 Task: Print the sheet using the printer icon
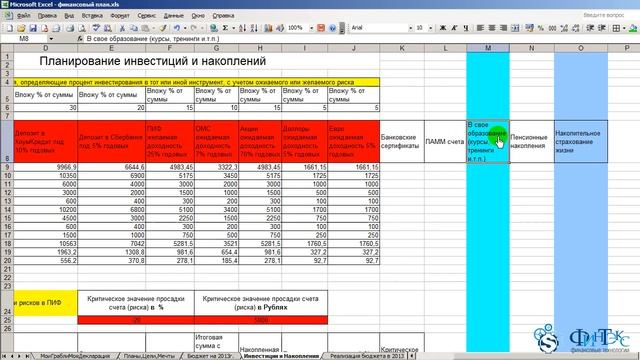point(70,28)
